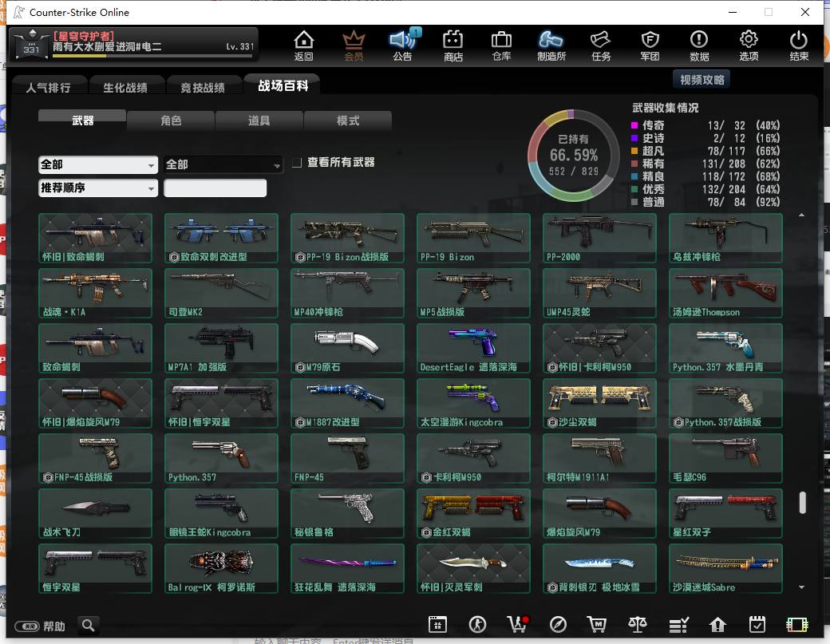Select the 汤姆逊Thompson weapon card

[x=725, y=293]
